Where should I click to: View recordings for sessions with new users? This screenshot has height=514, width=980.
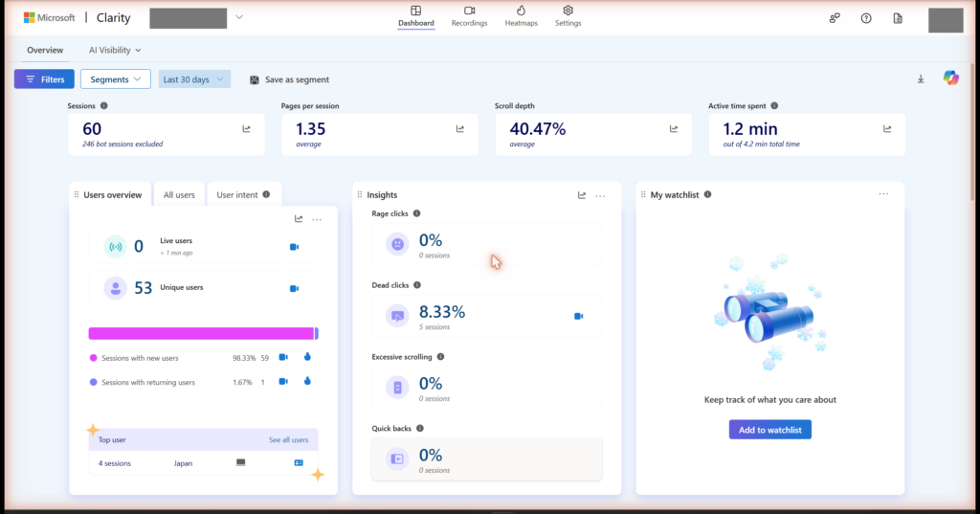[x=283, y=357]
